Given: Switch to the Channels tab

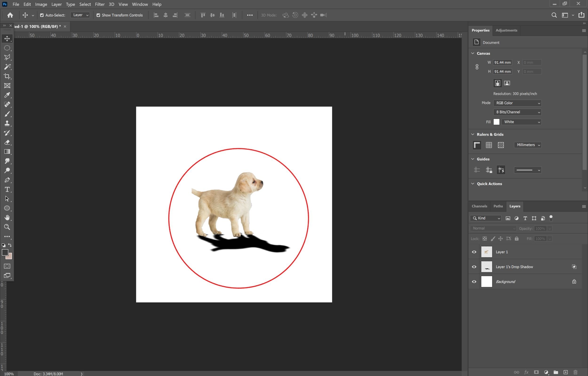Looking at the screenshot, I should [x=479, y=206].
